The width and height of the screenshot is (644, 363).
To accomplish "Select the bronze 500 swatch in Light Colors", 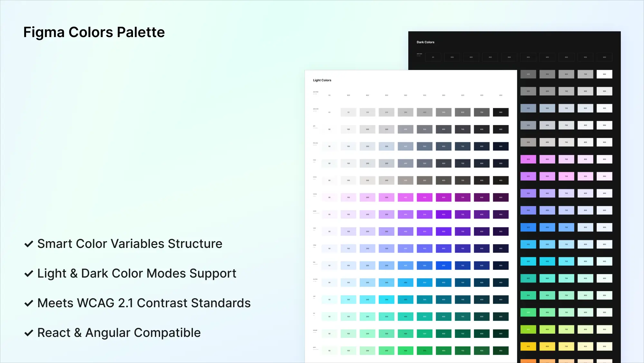I will pyautogui.click(x=425, y=181).
